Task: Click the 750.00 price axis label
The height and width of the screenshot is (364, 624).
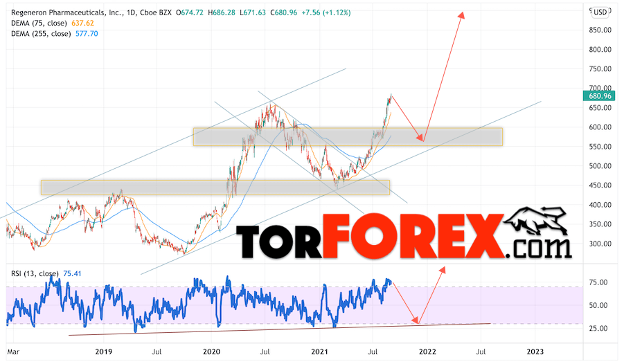Action: 600,69
